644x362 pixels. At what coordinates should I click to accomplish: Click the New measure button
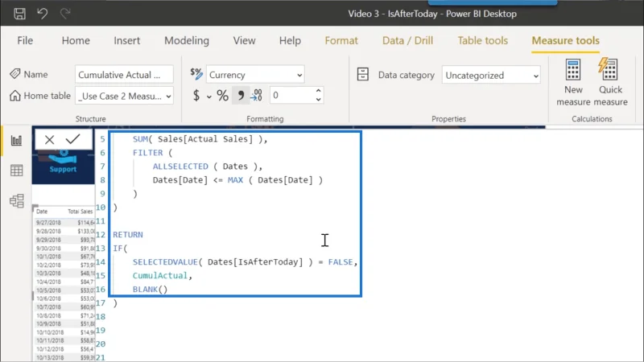pos(573,83)
